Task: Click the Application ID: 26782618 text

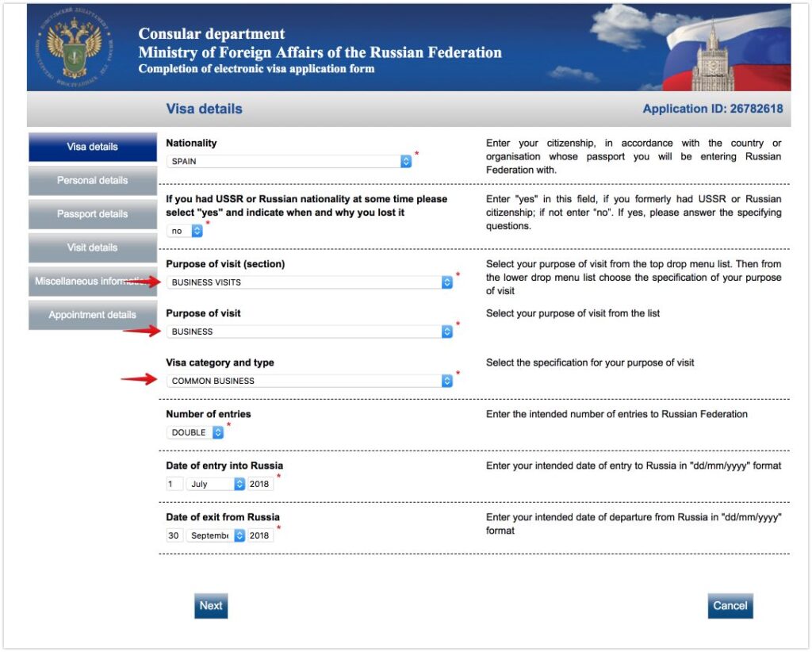Action: pos(713,109)
